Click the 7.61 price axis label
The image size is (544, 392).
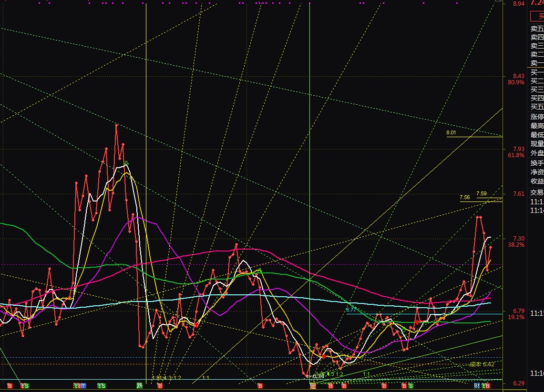pos(519,194)
